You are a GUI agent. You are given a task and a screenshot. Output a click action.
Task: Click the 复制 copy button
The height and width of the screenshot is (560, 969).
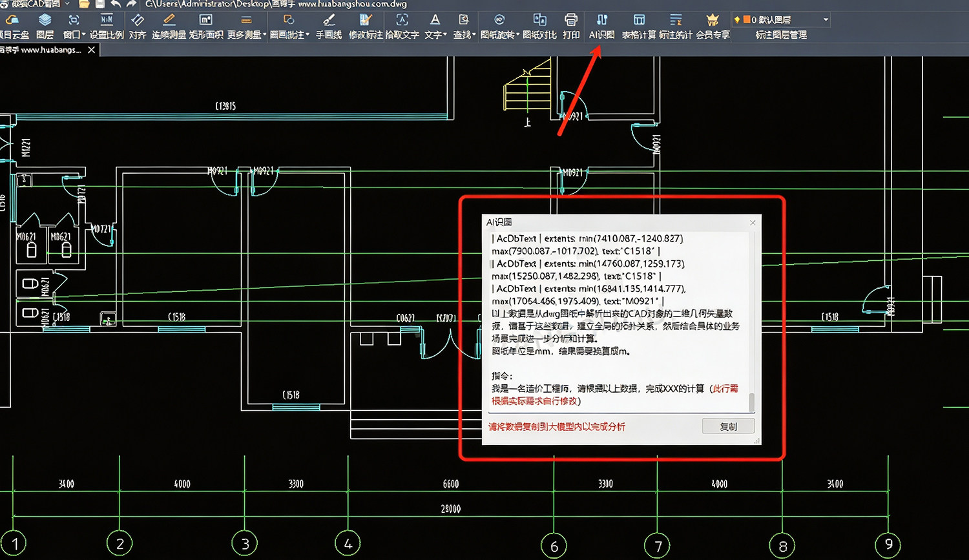728,426
